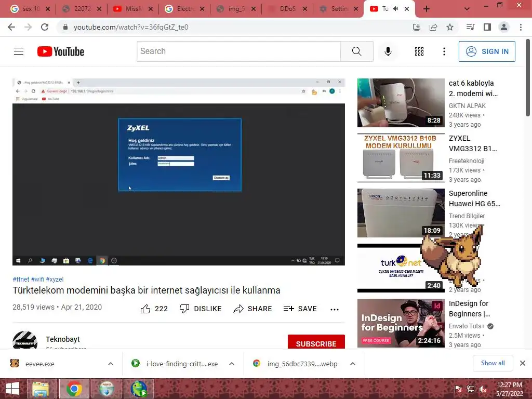
Task: Share the video
Action: tap(253, 309)
